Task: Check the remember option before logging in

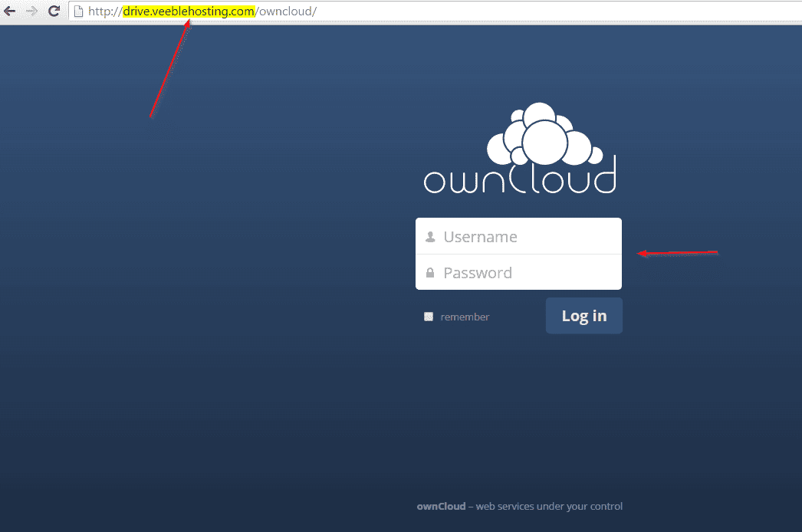Action: click(429, 316)
